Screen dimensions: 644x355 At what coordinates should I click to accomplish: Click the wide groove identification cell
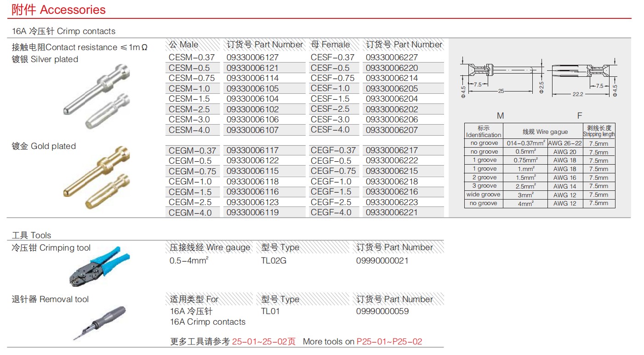click(x=484, y=195)
